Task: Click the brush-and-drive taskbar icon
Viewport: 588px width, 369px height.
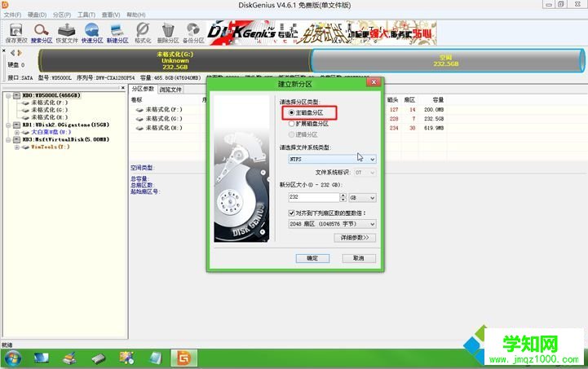Action: (70, 358)
